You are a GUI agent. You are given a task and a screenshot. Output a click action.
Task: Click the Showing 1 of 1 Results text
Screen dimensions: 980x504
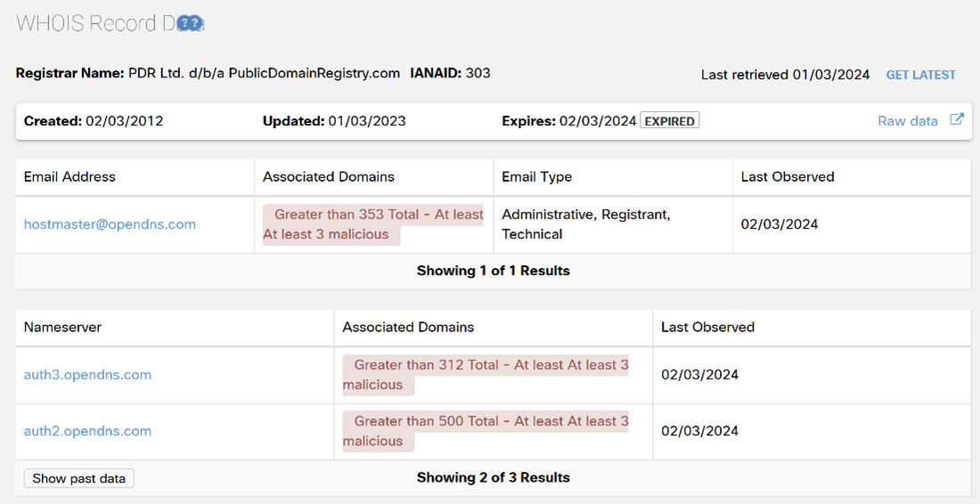click(x=493, y=271)
